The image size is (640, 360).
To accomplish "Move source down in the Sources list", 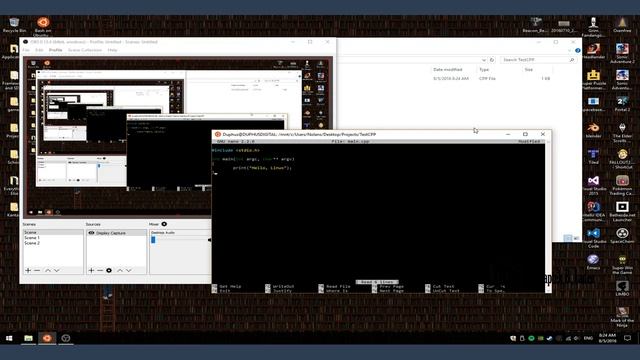I will pyautogui.click(x=129, y=270).
